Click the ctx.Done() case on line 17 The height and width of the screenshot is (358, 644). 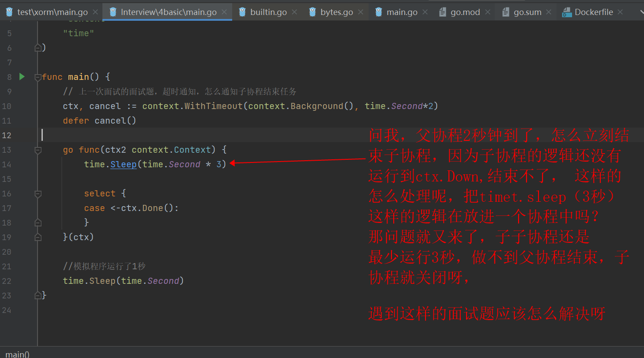pos(132,208)
